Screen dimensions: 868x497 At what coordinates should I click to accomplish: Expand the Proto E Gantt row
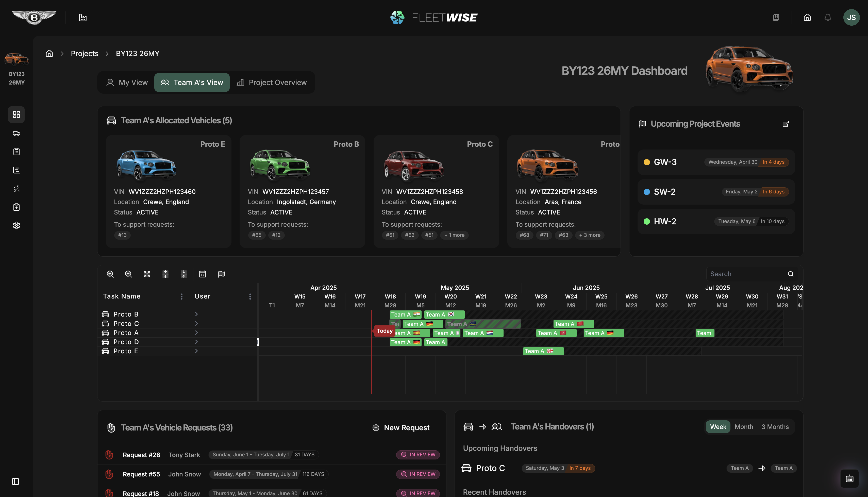tap(196, 351)
